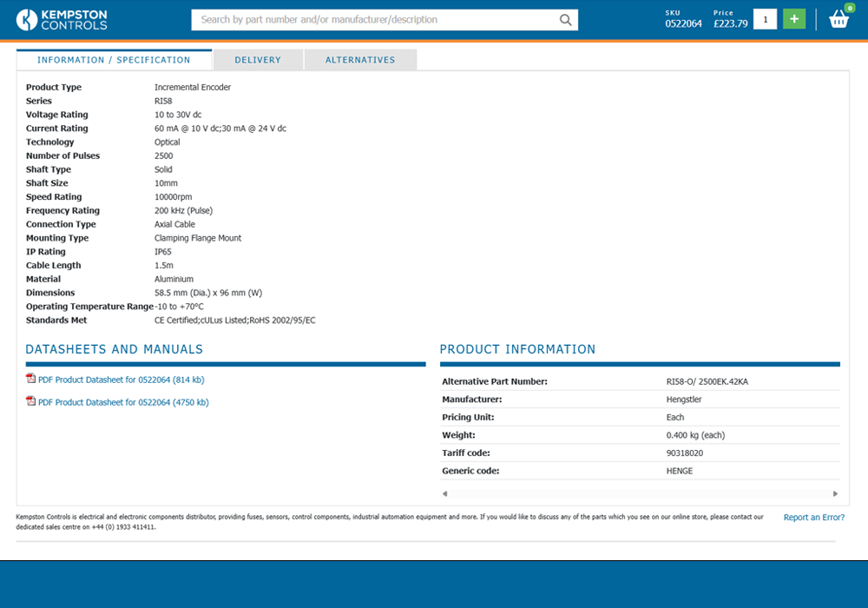Click the Incremental Encoder product type value

193,88
